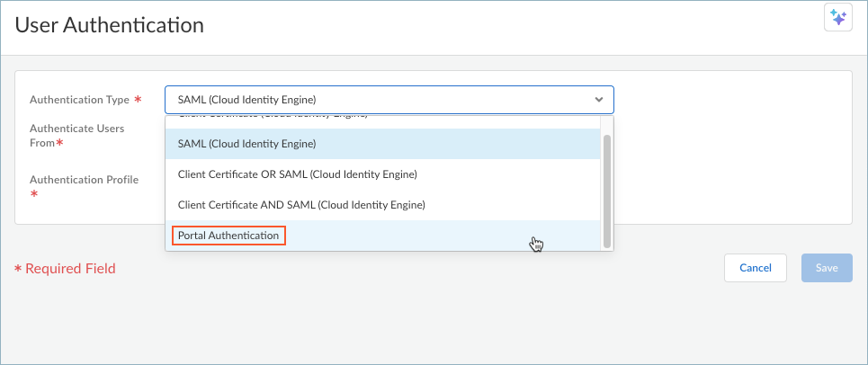Click the Save button
868x365 pixels.
(x=827, y=268)
